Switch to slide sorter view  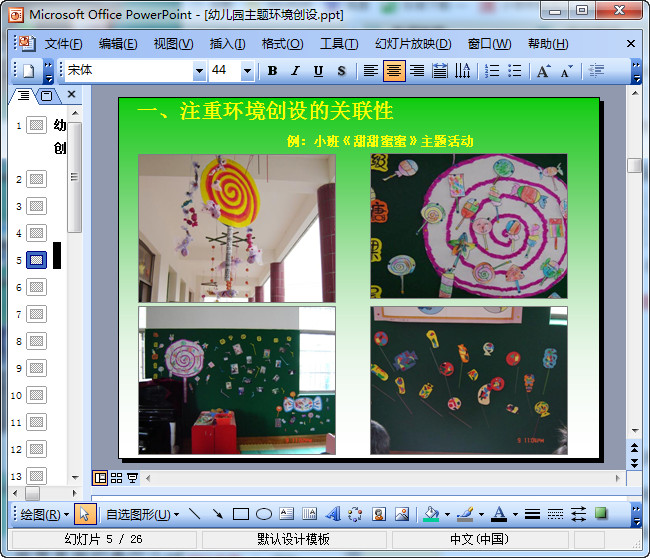(116, 478)
